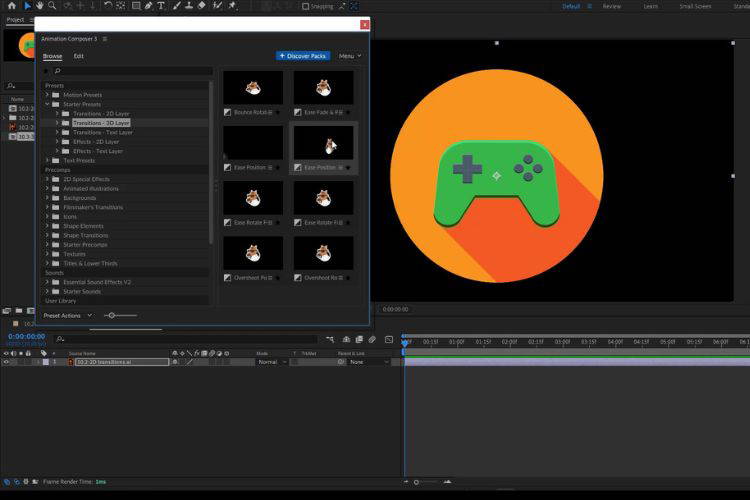Click the Shy layers icon in the timeline

click(x=346, y=339)
